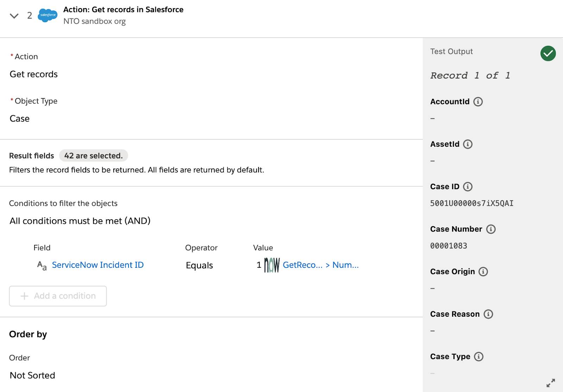The height and width of the screenshot is (392, 563).
Task: Open the 'All conditions must be met (AND)' selector
Action: coord(80,221)
